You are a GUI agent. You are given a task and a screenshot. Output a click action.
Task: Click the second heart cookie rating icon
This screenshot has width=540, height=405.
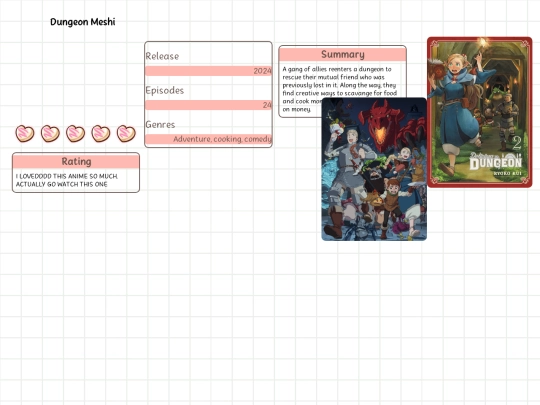point(50,133)
